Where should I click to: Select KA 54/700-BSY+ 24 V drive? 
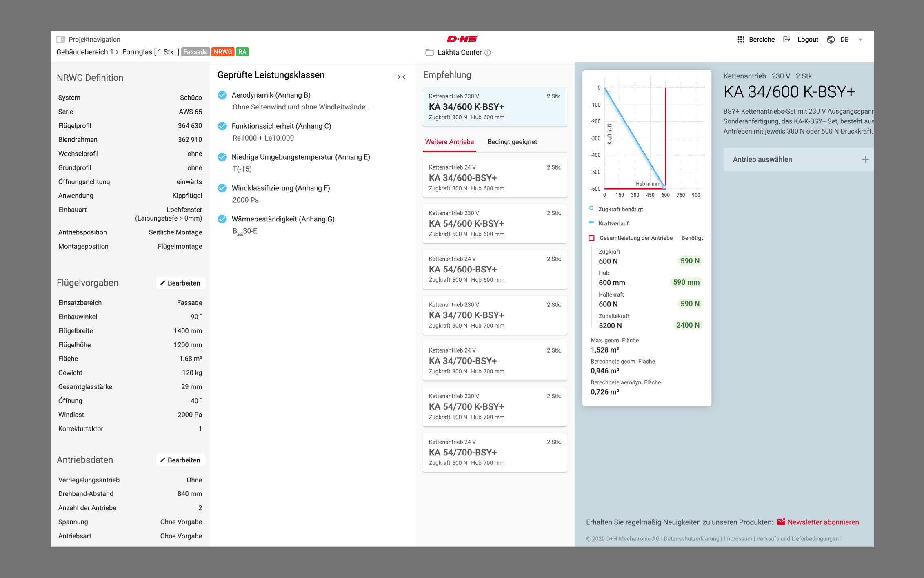coord(495,453)
